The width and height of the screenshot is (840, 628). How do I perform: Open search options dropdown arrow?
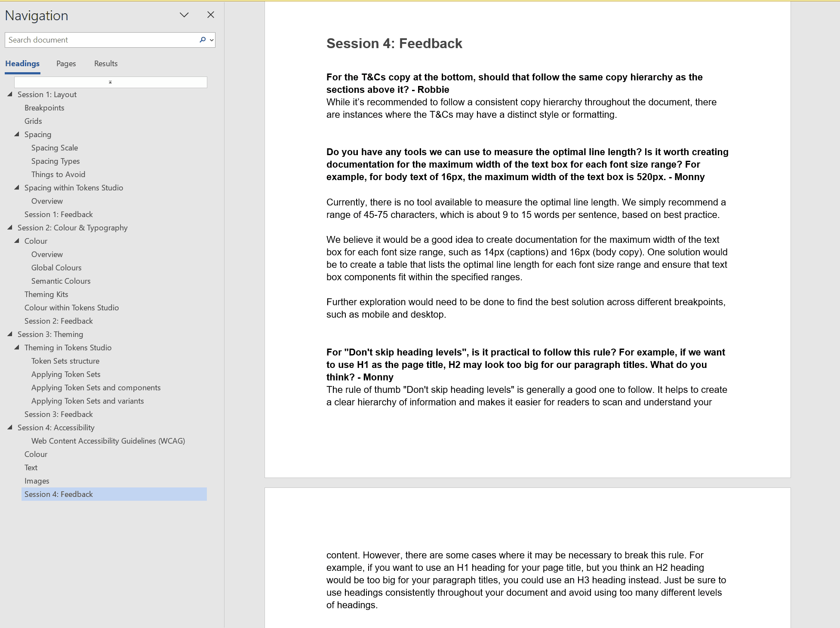(212, 40)
